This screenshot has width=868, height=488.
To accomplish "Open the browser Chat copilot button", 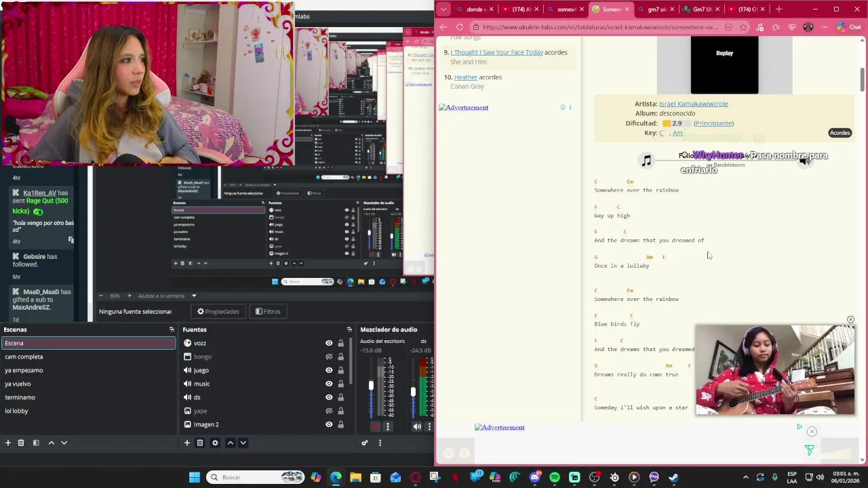I will pos(848,27).
